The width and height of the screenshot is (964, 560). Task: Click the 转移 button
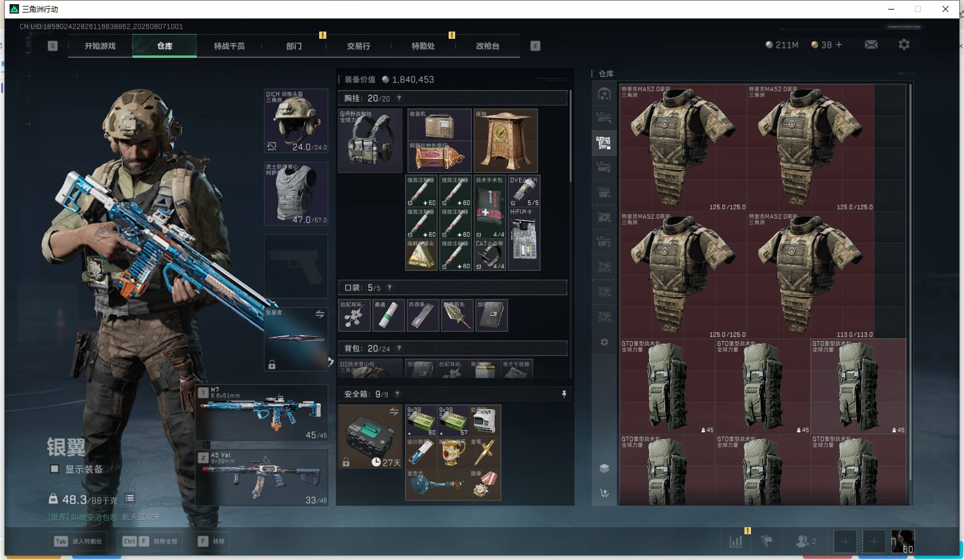(x=212, y=542)
